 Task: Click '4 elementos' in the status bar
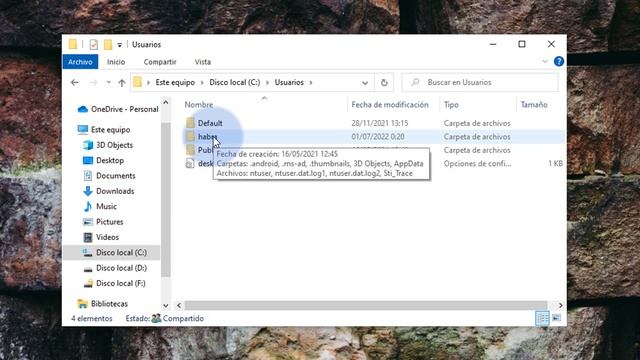[x=92, y=318]
